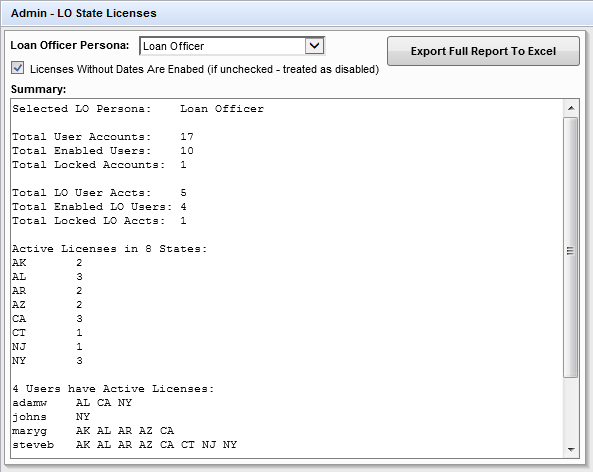This screenshot has width=593, height=472.
Task: Click the NY state license count row
Action: [47, 361]
